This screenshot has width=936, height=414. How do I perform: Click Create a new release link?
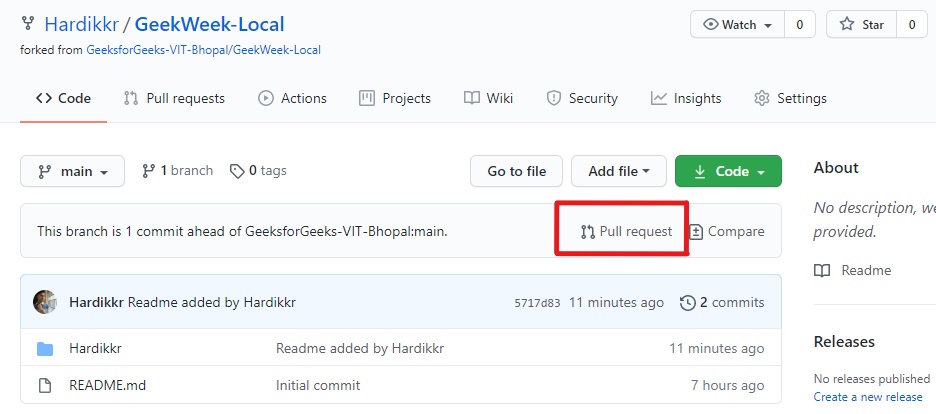[868, 397]
